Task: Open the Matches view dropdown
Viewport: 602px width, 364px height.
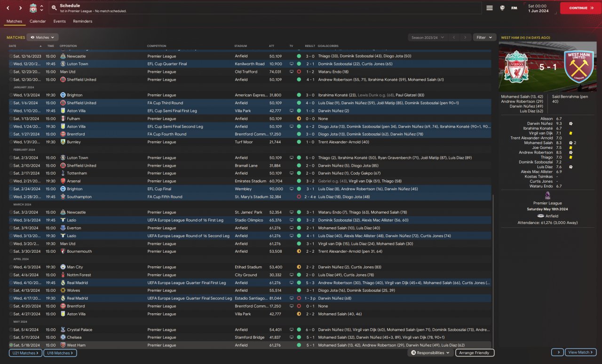Action: coord(42,37)
